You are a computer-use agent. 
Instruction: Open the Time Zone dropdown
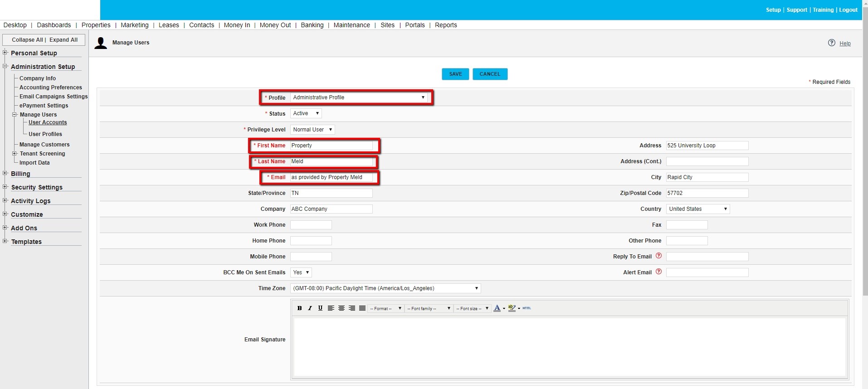coord(385,288)
